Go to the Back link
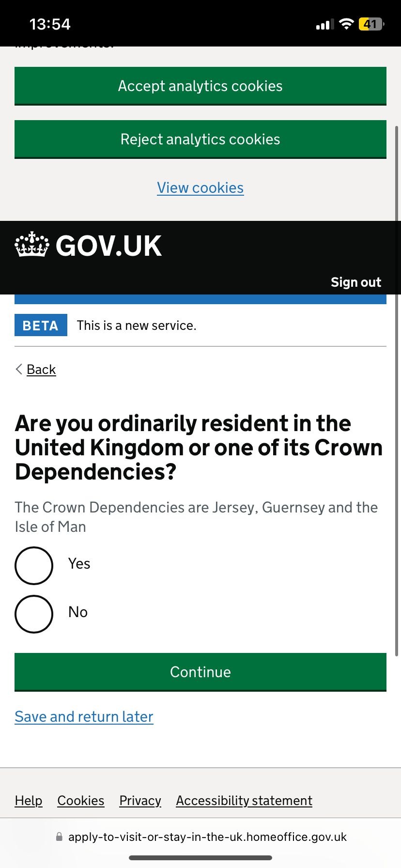The height and width of the screenshot is (868, 401). tap(41, 369)
